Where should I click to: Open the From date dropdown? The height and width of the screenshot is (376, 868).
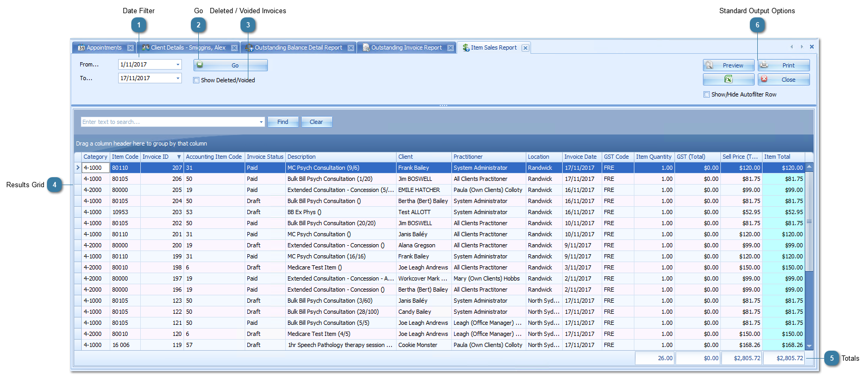pyautogui.click(x=178, y=64)
